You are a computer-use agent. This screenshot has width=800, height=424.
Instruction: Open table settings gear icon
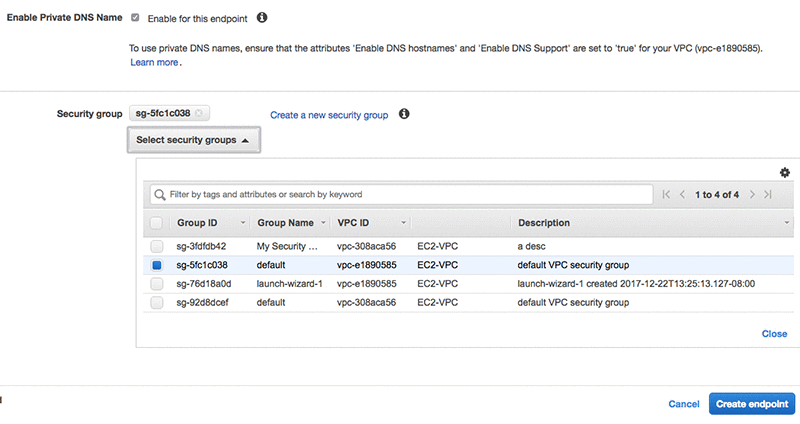pyautogui.click(x=785, y=173)
